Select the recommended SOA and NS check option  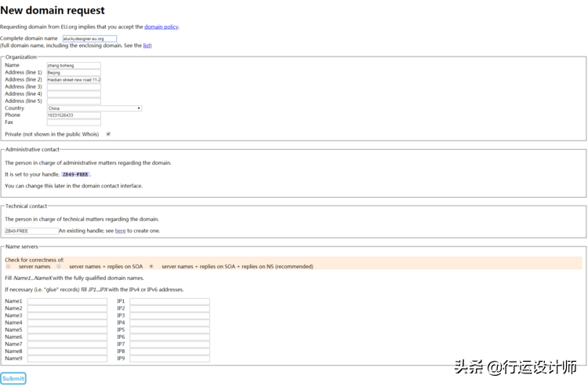pyautogui.click(x=151, y=266)
